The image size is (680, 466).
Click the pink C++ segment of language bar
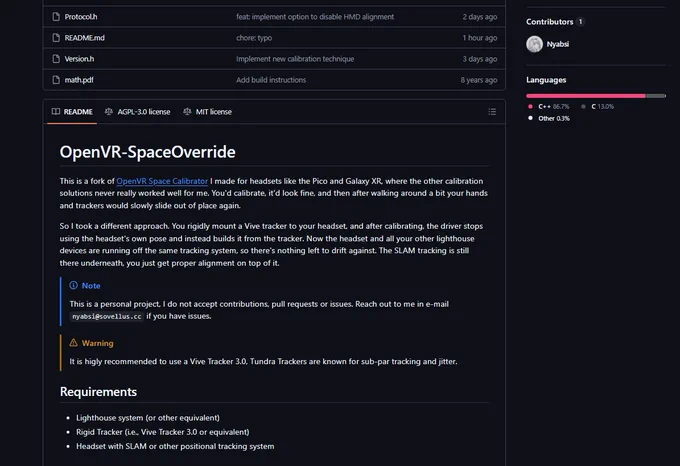coord(585,96)
